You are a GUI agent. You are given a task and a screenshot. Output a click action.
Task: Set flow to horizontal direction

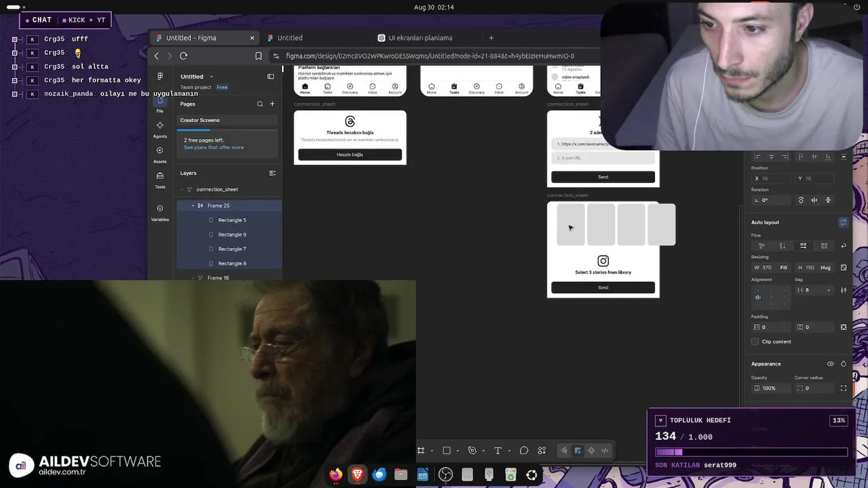[803, 245]
